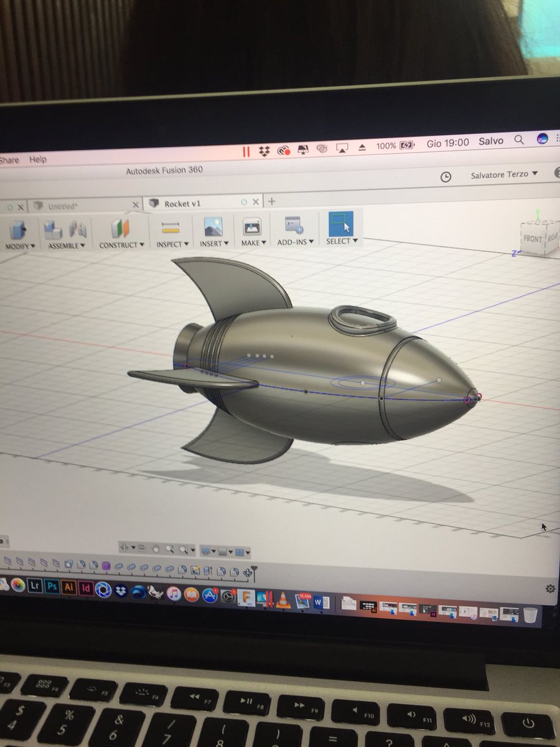Click the Gio 19:00 clock
560x747 pixels.
tap(448, 143)
